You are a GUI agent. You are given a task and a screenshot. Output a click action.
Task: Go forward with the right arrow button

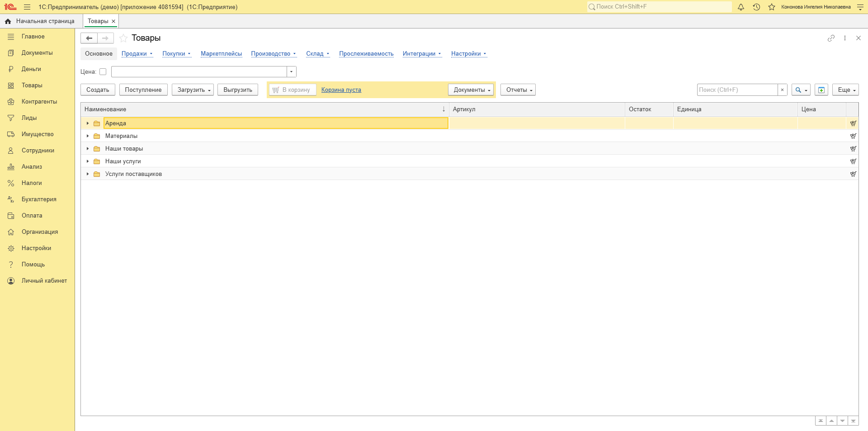(105, 38)
